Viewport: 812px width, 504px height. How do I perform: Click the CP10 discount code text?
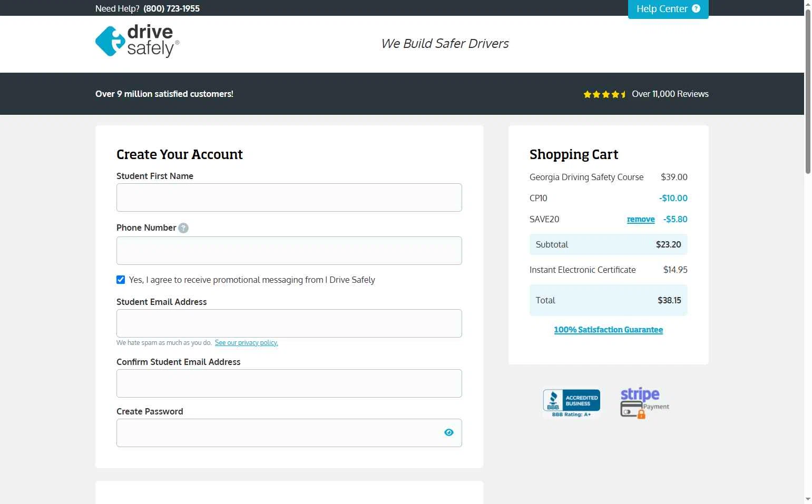(x=539, y=198)
